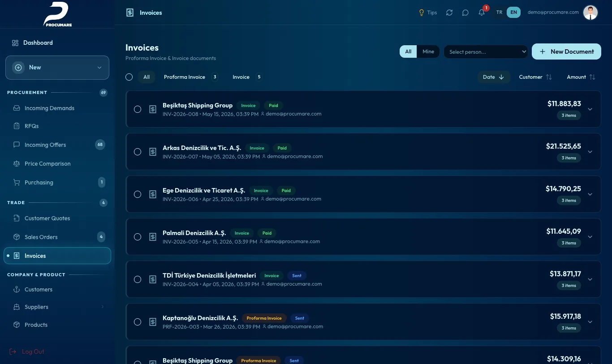Expand the New menu in sidebar
The height and width of the screenshot is (364, 612).
[x=57, y=68]
